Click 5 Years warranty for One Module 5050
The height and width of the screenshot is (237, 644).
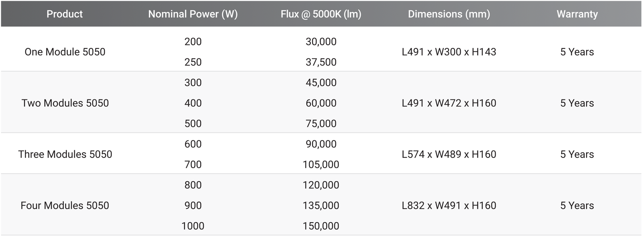pyautogui.click(x=577, y=52)
